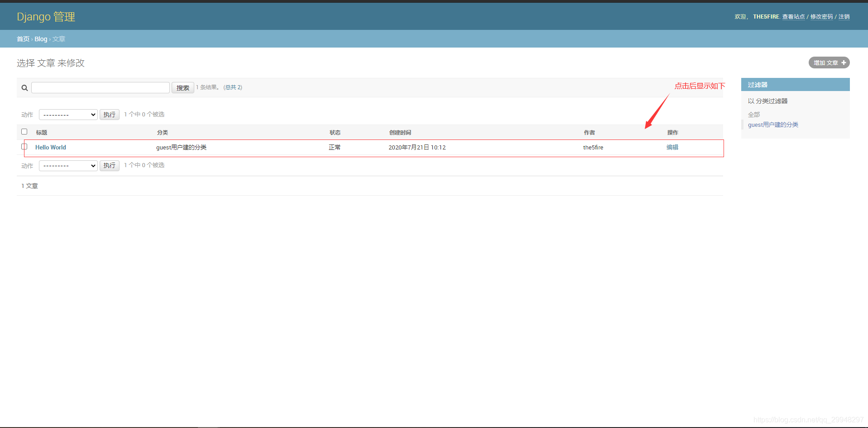Click the top 执行 button
This screenshot has width=868, height=428.
(109, 115)
